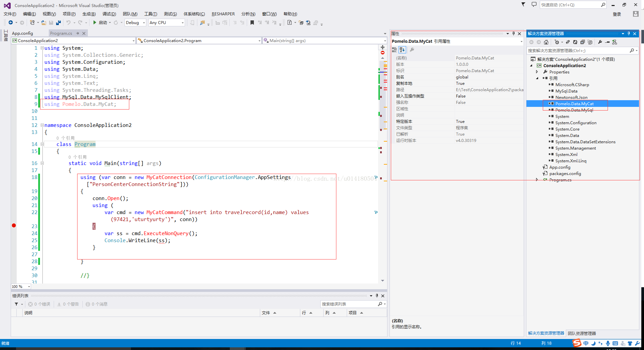
Task: Click the error list filter funnel icon
Action: pyautogui.click(x=16, y=304)
